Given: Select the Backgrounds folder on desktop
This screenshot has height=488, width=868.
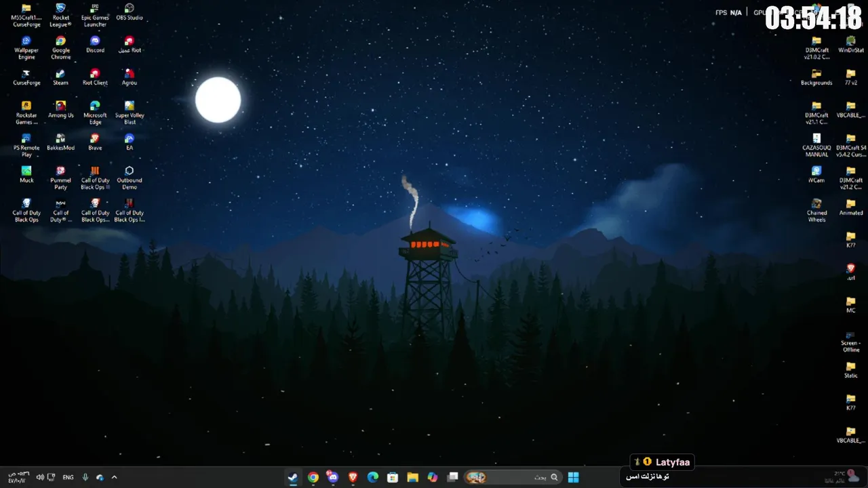Looking at the screenshot, I should (x=816, y=78).
